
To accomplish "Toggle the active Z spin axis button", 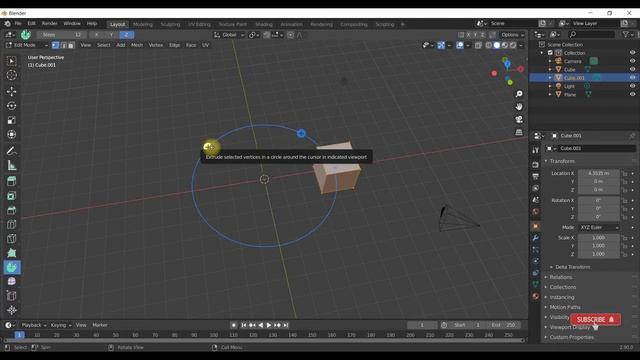I will pos(127,35).
